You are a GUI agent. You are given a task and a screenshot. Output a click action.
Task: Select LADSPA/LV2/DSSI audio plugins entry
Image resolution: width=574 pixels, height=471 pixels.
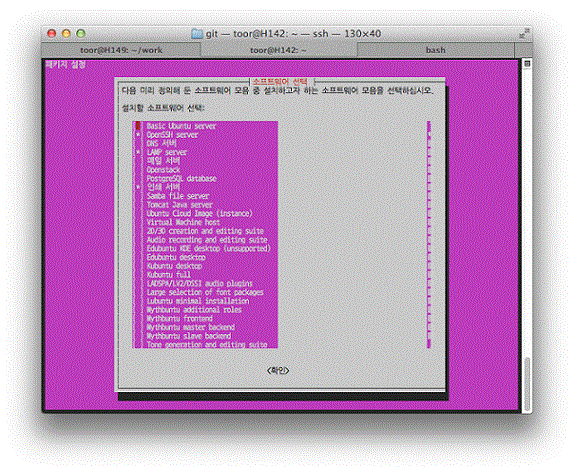pos(200,283)
